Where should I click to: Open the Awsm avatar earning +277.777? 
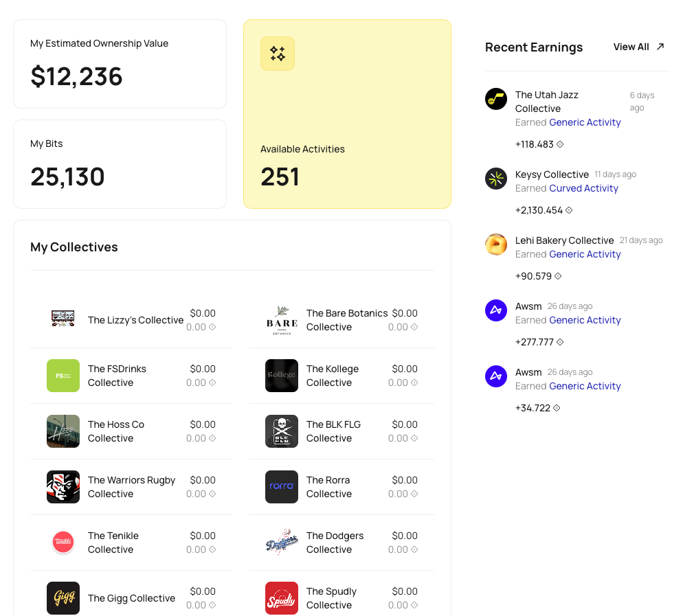click(496, 310)
